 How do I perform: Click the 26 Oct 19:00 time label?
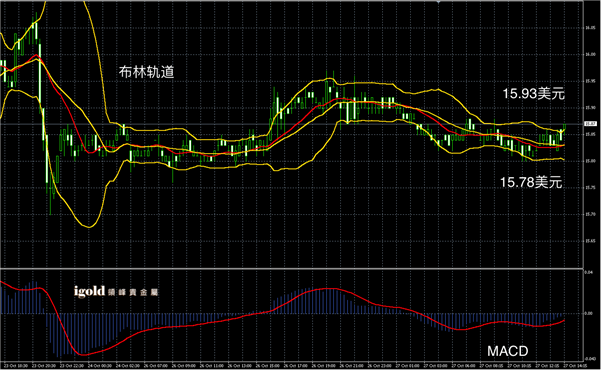point(324,366)
